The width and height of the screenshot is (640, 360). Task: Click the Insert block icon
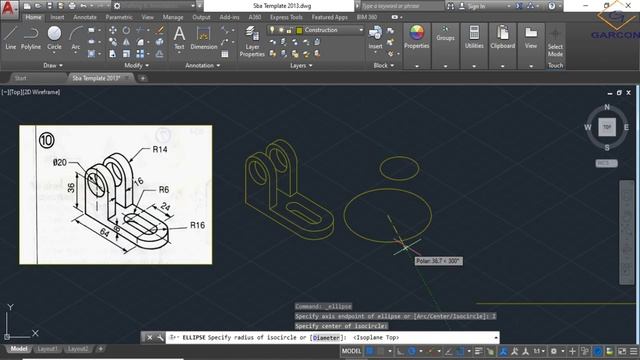[x=375, y=37]
